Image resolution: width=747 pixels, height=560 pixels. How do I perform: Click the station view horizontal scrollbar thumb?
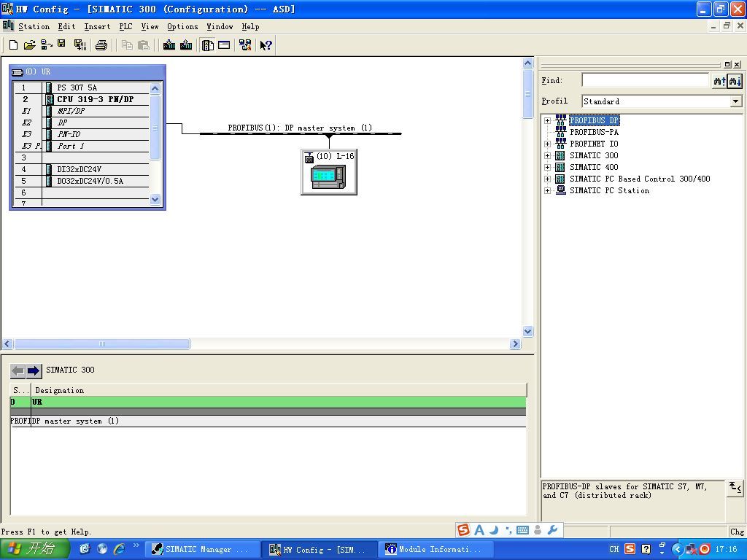click(x=102, y=344)
